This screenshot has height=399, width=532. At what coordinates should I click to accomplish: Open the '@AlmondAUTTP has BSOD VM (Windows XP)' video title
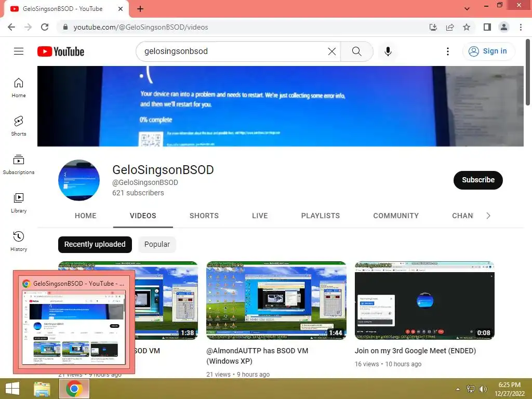click(x=257, y=355)
